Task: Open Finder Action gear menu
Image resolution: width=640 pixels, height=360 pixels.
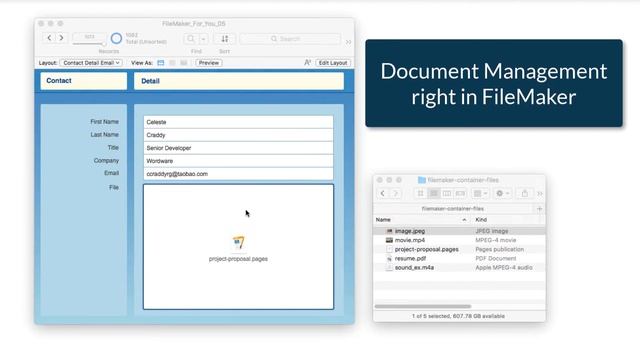Action: click(x=502, y=193)
